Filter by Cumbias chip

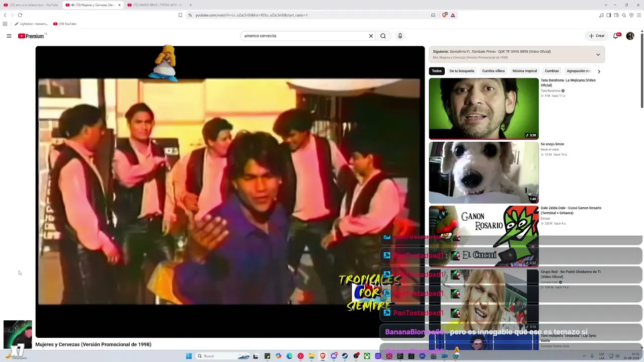coord(552,71)
